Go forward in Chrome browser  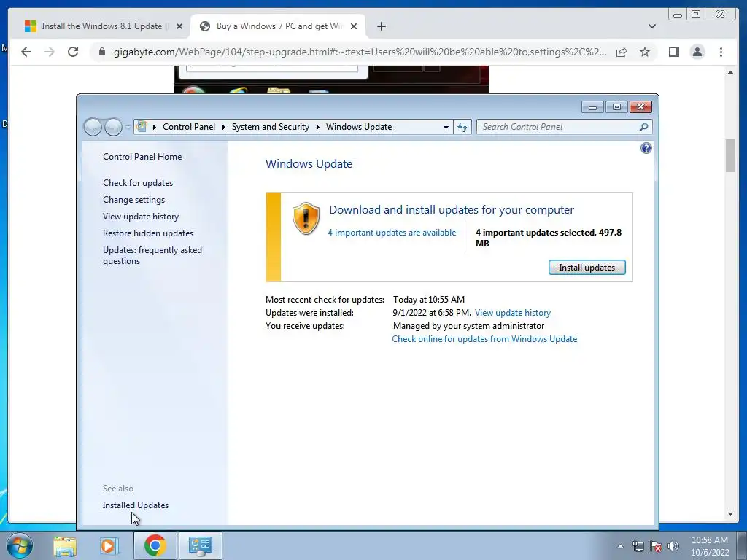[x=50, y=52]
